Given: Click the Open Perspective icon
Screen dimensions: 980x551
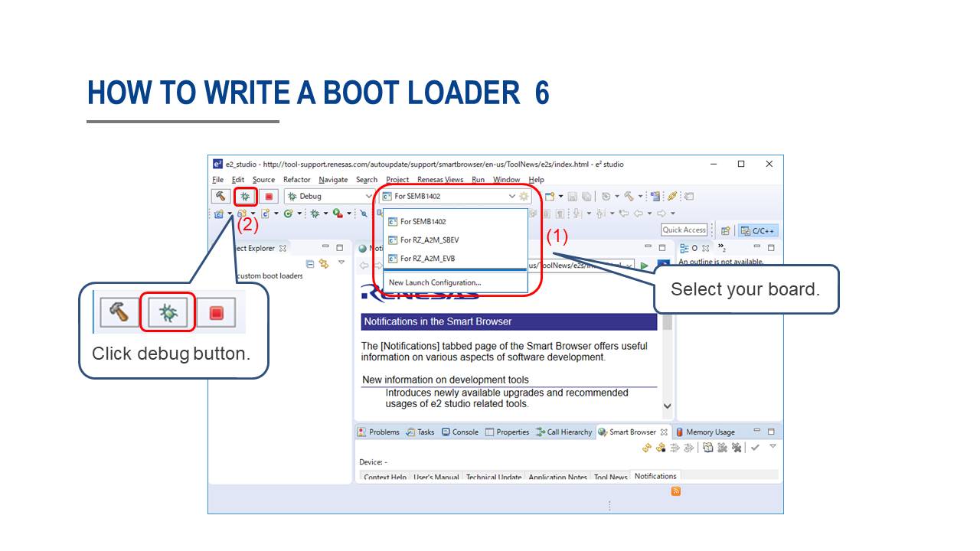Looking at the screenshot, I should 725,230.
